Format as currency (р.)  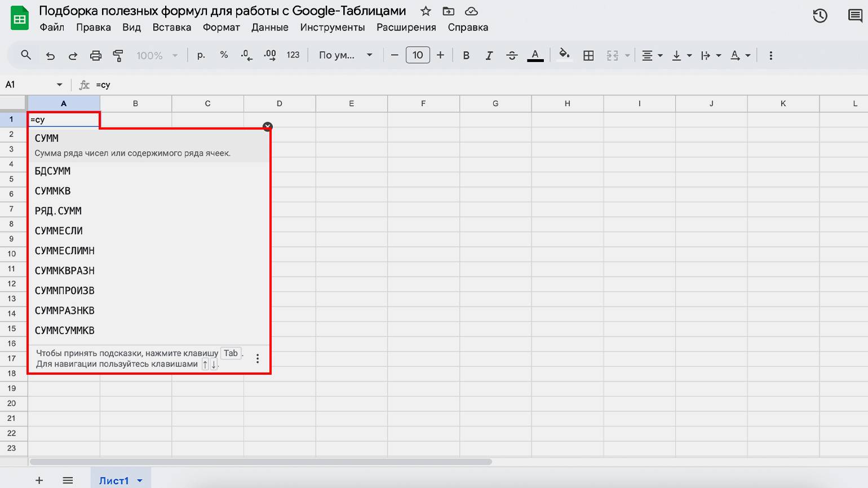pyautogui.click(x=201, y=55)
